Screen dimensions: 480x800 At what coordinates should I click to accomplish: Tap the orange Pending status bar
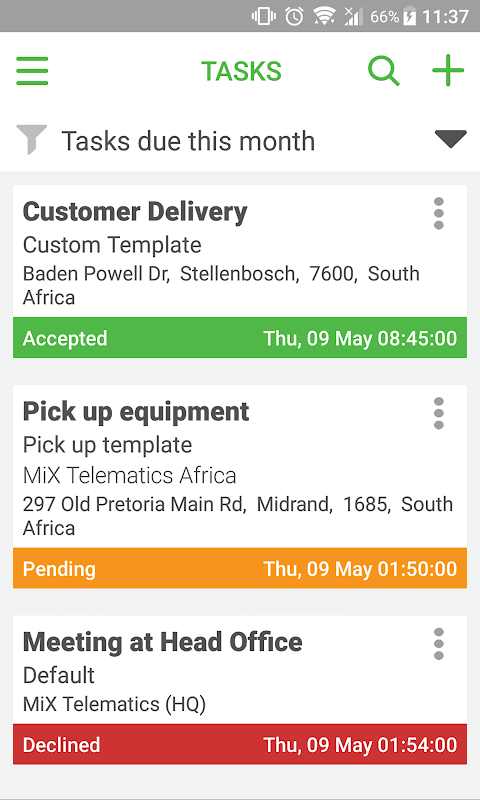240,568
